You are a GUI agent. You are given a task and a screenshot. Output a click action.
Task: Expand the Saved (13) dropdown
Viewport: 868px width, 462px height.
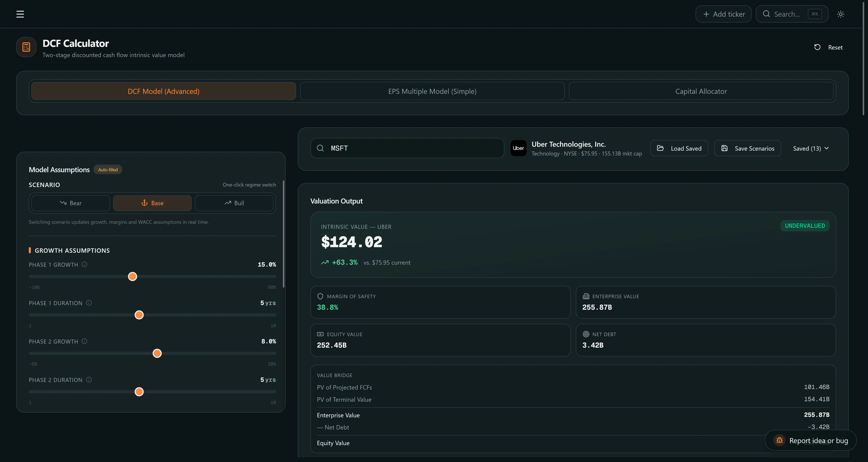[811, 148]
